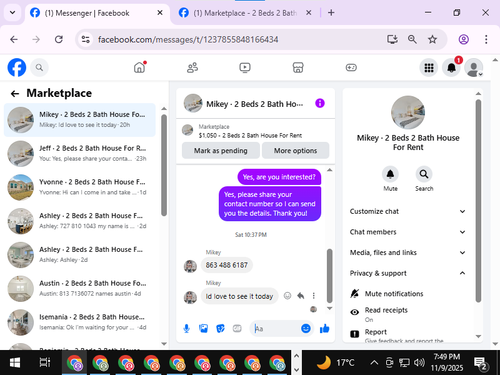Image resolution: width=500 pixels, height=375 pixels.
Task: Open a new browser tab
Action: [331, 13]
